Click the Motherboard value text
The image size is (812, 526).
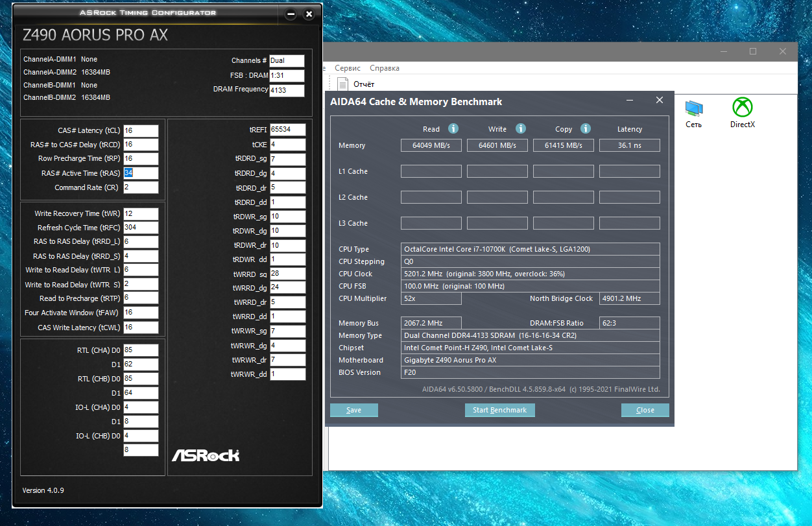click(x=450, y=360)
